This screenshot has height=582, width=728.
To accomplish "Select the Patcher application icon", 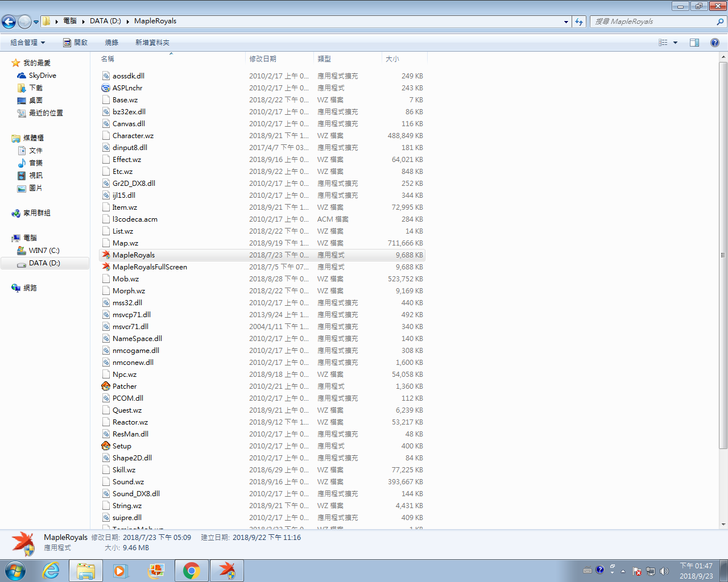I will [106, 386].
